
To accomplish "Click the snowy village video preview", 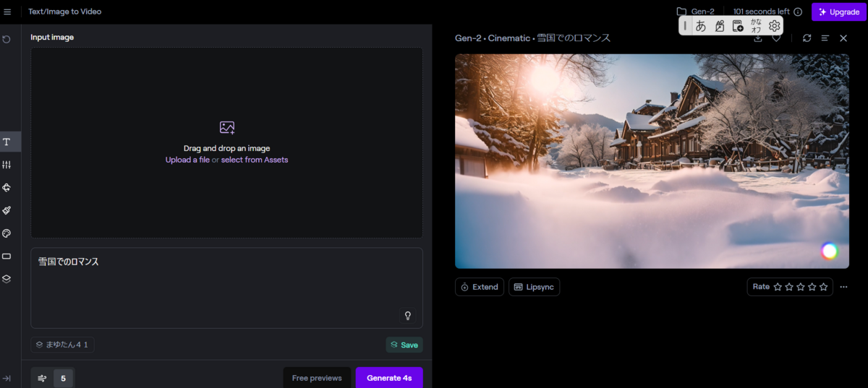I will (652, 161).
